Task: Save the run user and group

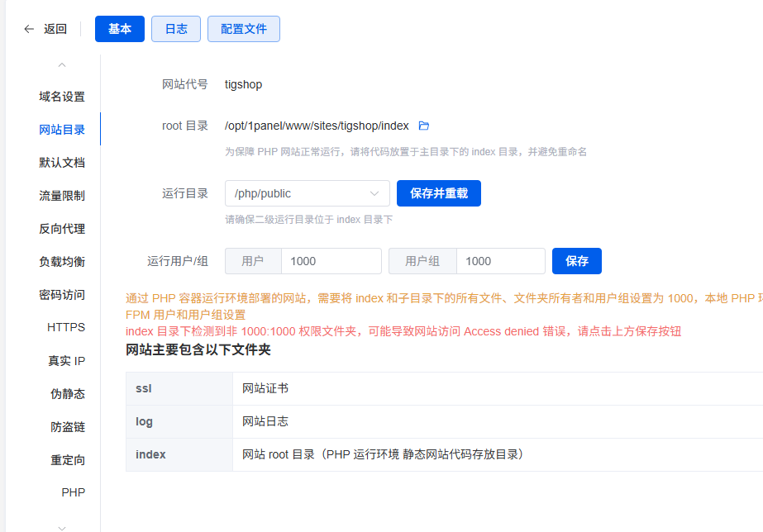Action: tap(576, 261)
